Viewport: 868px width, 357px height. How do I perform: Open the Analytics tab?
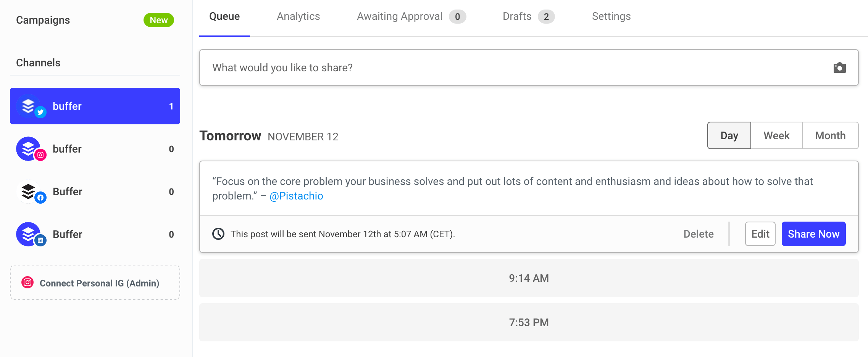[x=298, y=16]
